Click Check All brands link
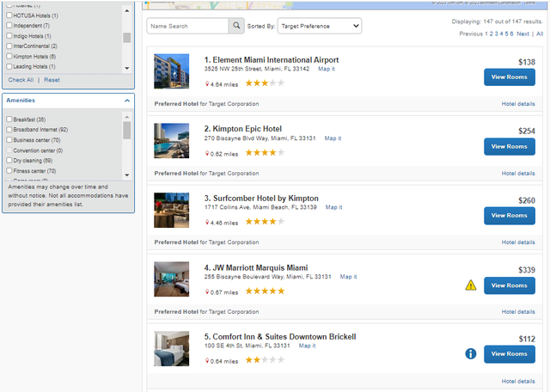Viewport: 550px width, 392px height. tap(21, 80)
